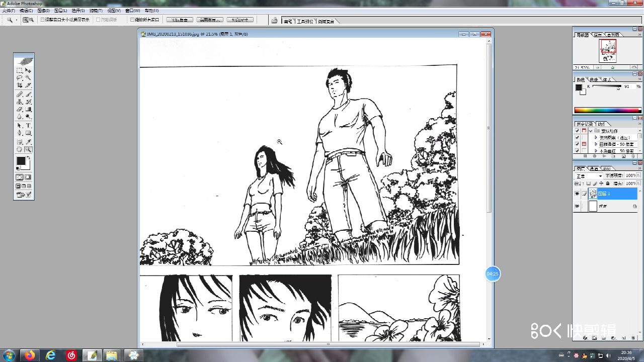Select the Type tool

click(x=29, y=125)
